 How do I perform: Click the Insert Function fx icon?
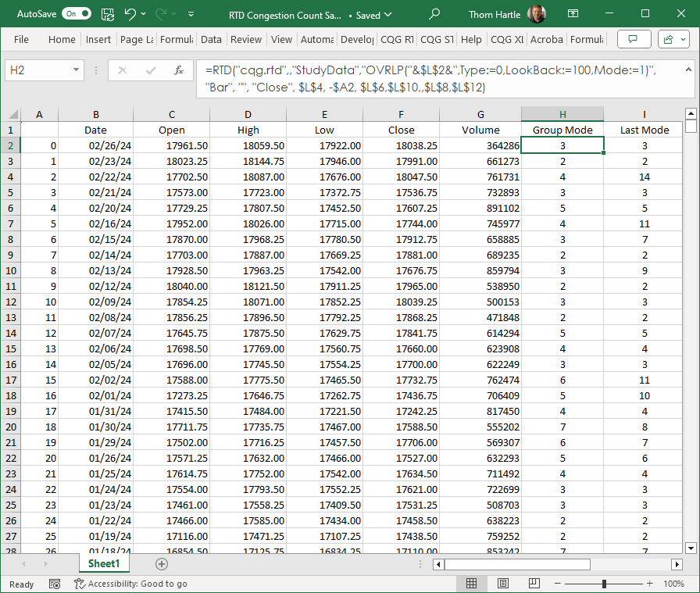coord(179,70)
